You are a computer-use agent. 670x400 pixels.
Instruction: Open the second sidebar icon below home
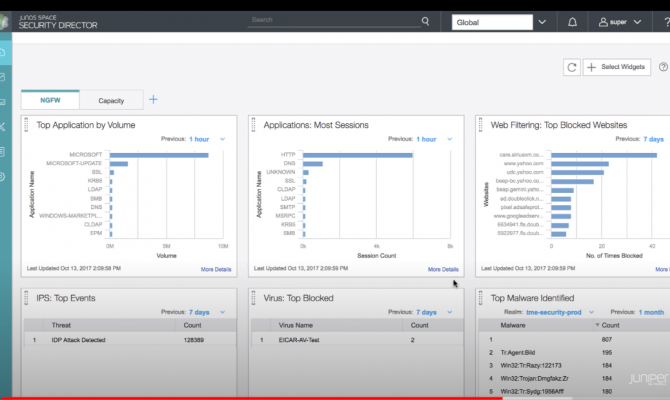click(3, 77)
